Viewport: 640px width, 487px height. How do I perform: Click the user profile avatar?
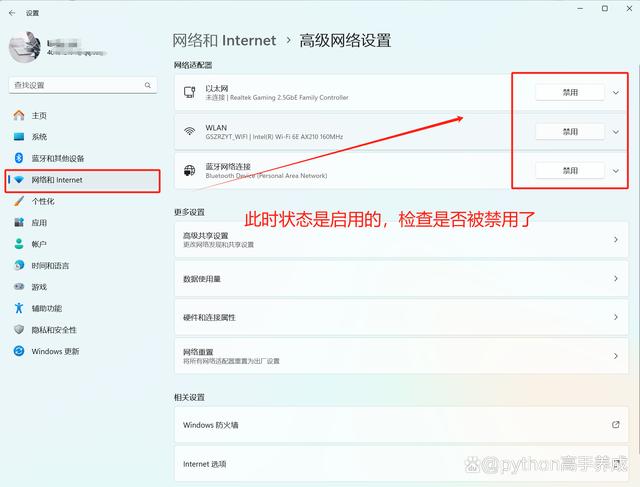[x=25, y=47]
